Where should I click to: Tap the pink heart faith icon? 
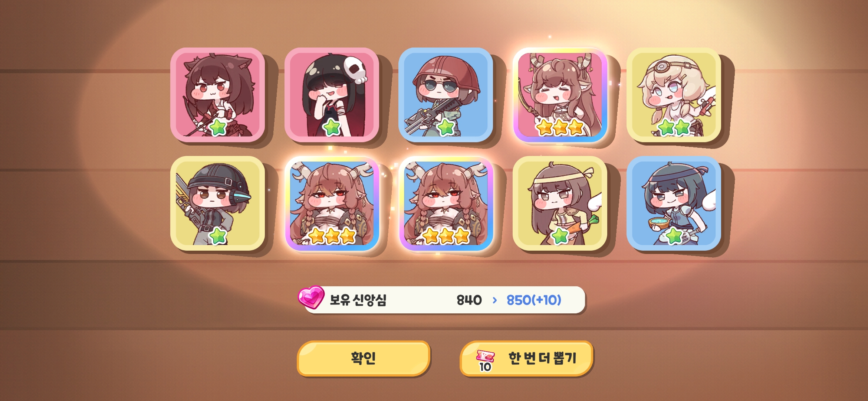pos(311,297)
